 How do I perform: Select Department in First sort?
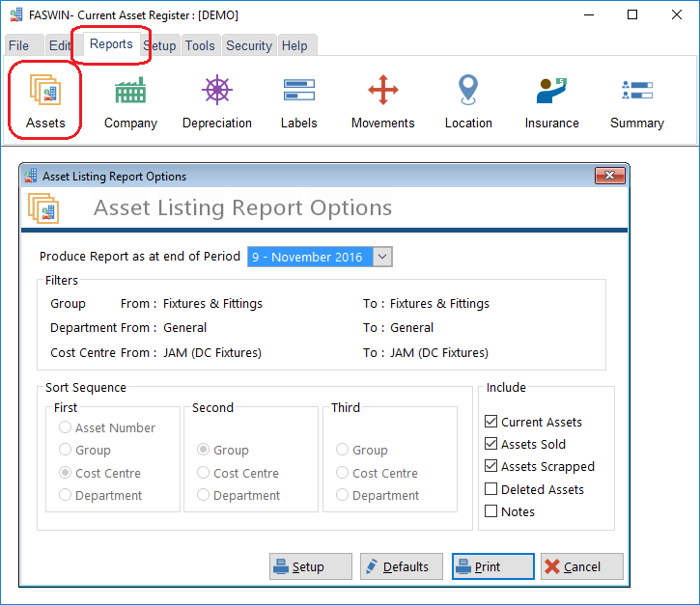(x=100, y=495)
